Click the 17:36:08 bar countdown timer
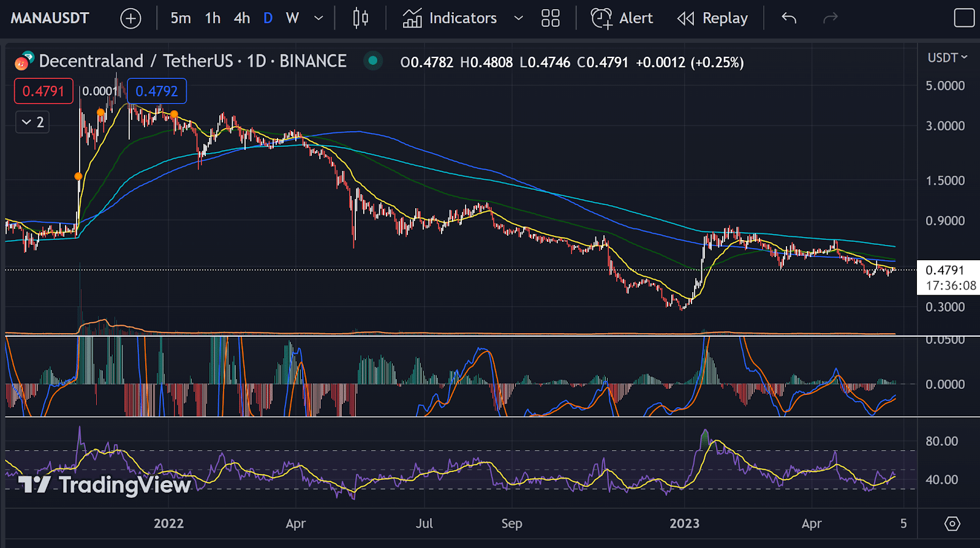 (951, 285)
